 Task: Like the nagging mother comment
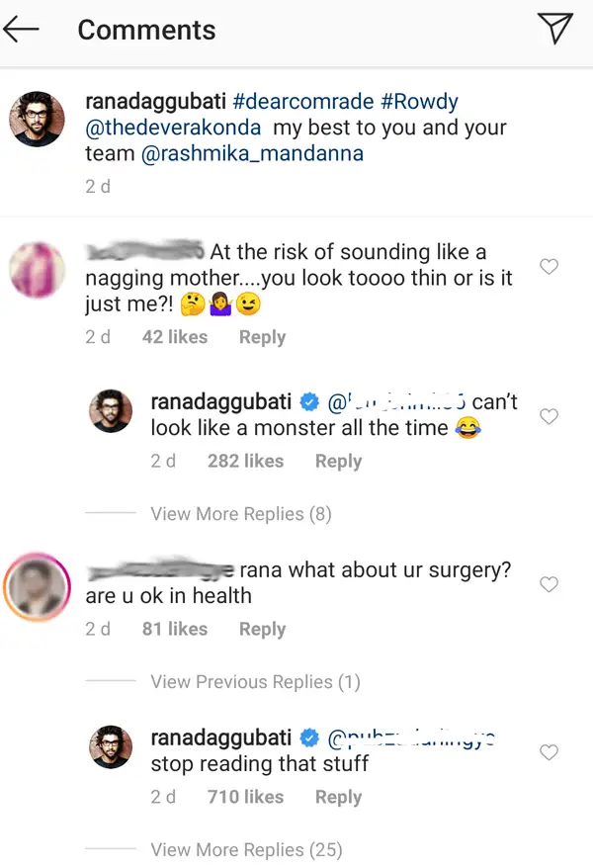pyautogui.click(x=550, y=266)
